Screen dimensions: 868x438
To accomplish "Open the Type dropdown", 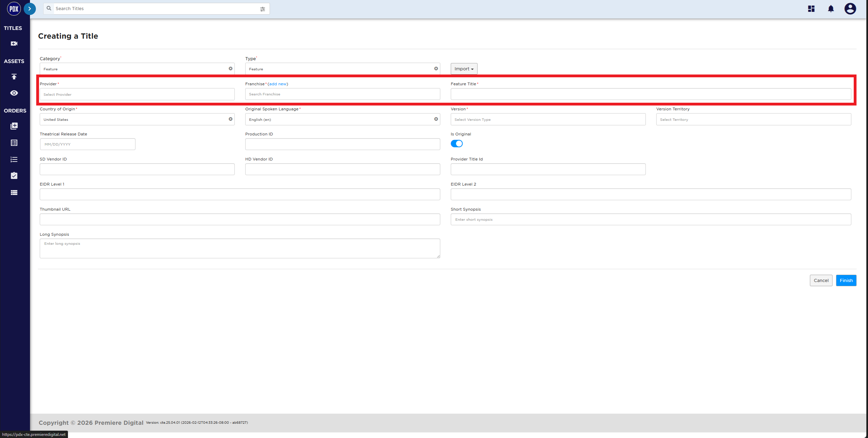I will pos(343,69).
